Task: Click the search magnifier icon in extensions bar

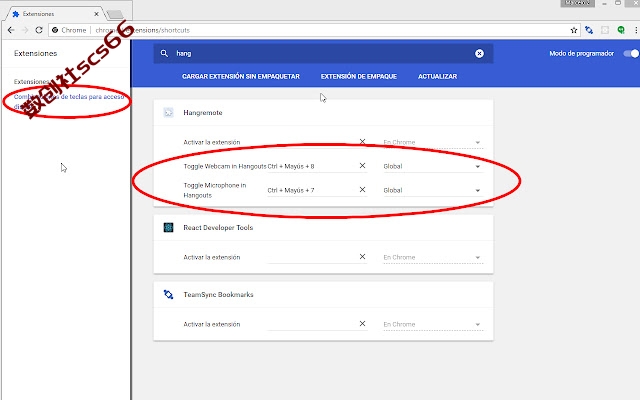Action: coord(164,53)
